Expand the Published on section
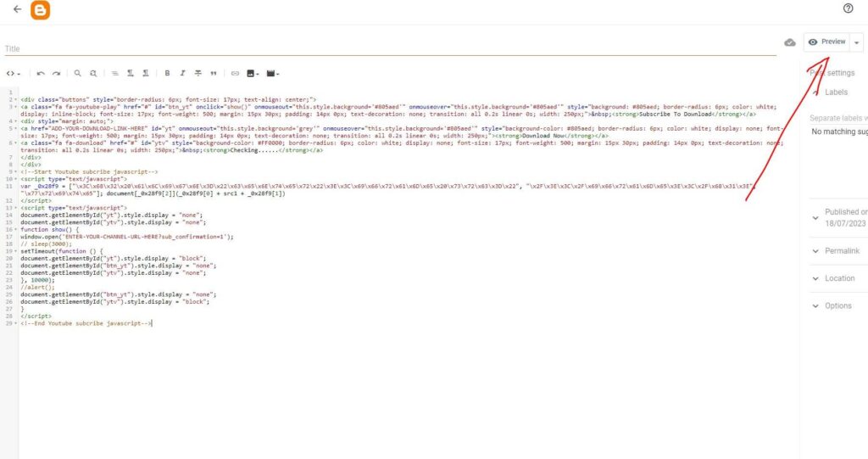This screenshot has width=868, height=459. pyautogui.click(x=838, y=218)
